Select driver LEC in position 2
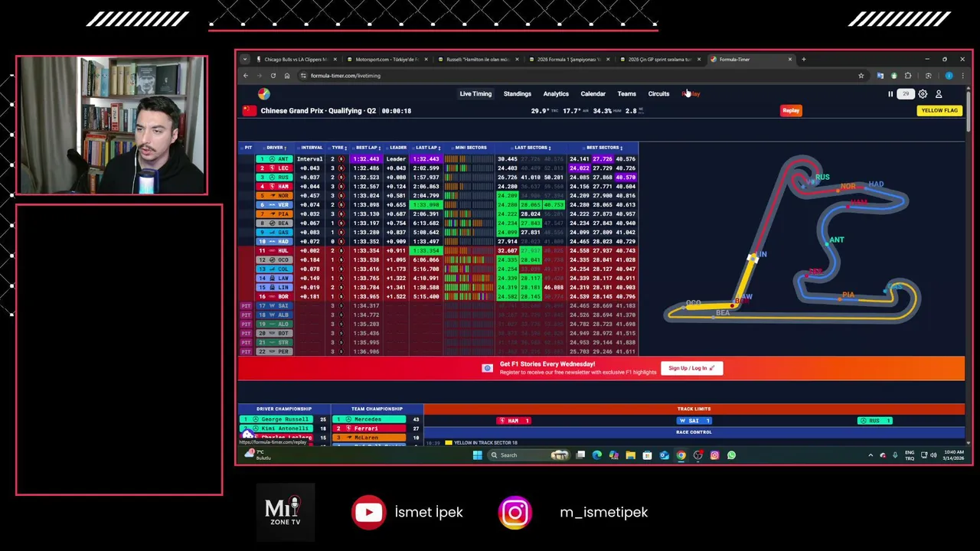980x551 pixels. coord(273,168)
